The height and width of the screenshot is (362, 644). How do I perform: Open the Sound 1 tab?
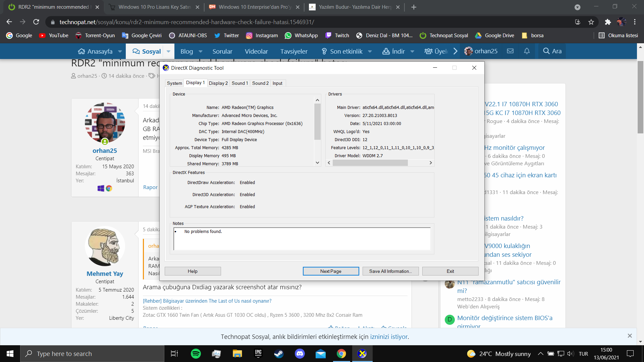[x=239, y=83]
